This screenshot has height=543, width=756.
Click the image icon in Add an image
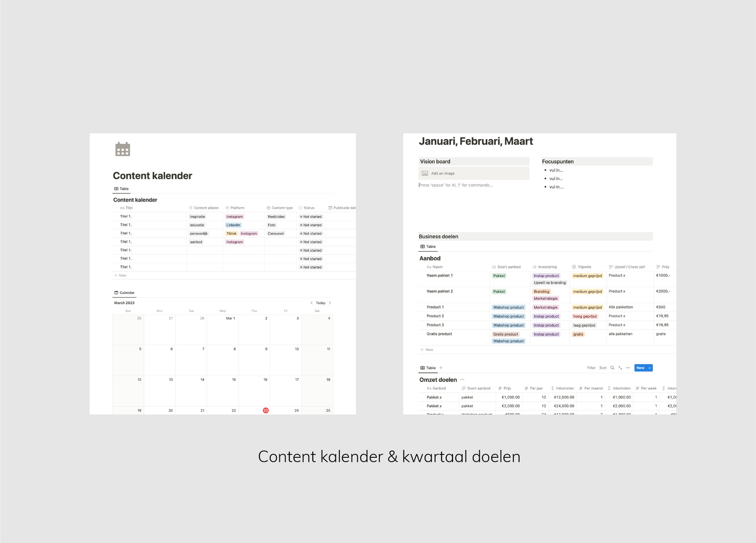pyautogui.click(x=425, y=173)
